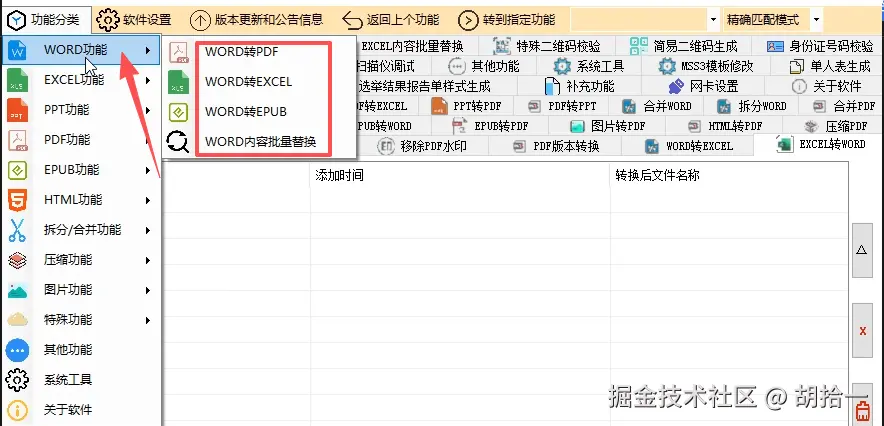Click the function name input field
This screenshot has width=884, height=426.
coord(638,20)
